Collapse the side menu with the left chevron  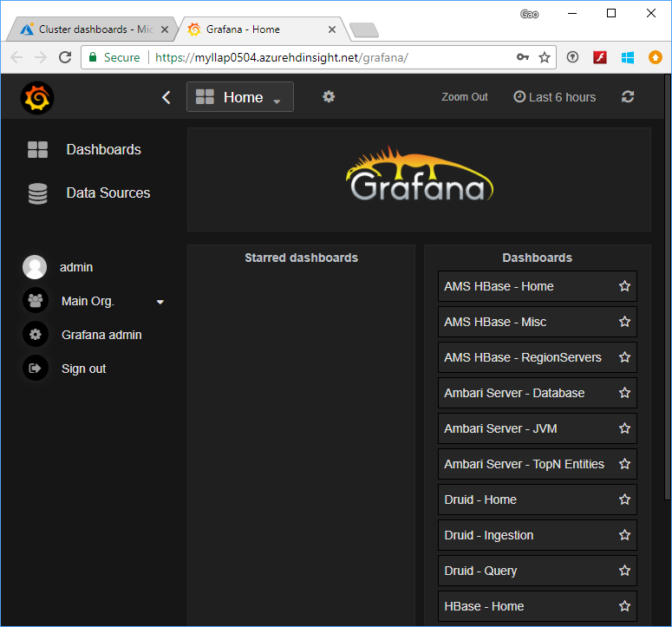click(x=166, y=97)
